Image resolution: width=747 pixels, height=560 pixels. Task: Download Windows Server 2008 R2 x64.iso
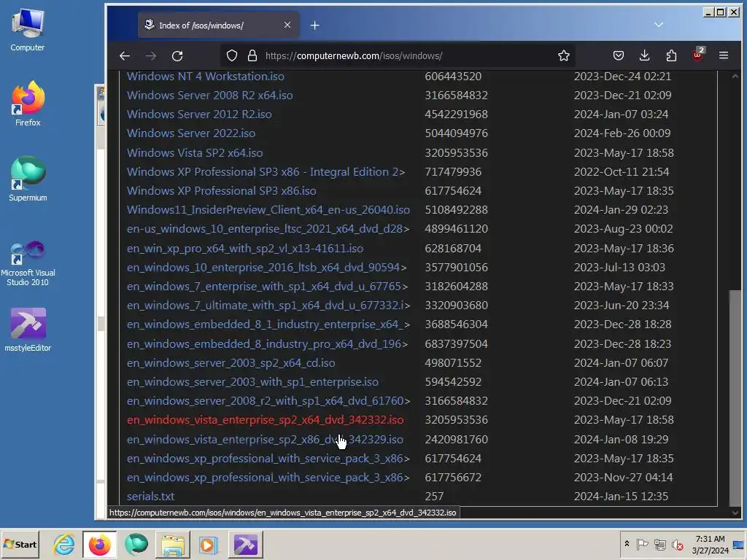[209, 96]
